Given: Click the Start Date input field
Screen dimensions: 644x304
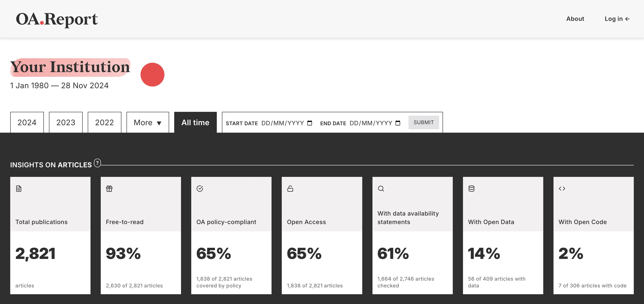Looking at the screenshot, I should point(282,123).
